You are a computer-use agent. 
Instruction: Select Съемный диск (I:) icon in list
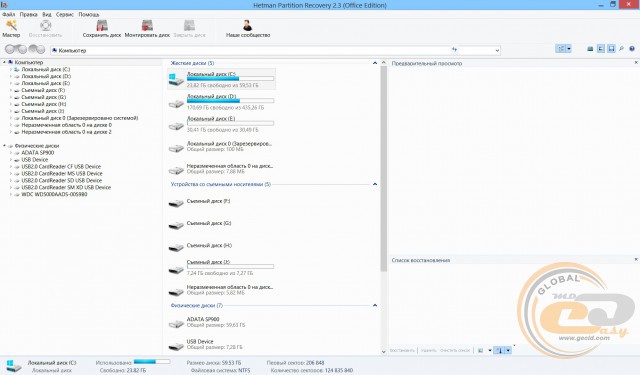[176, 269]
